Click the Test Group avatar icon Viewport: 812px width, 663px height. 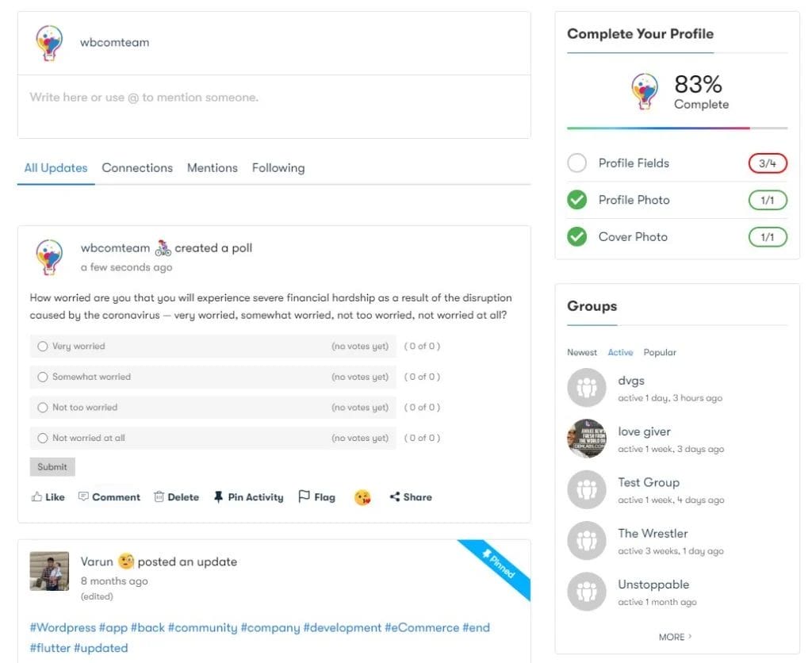587,490
